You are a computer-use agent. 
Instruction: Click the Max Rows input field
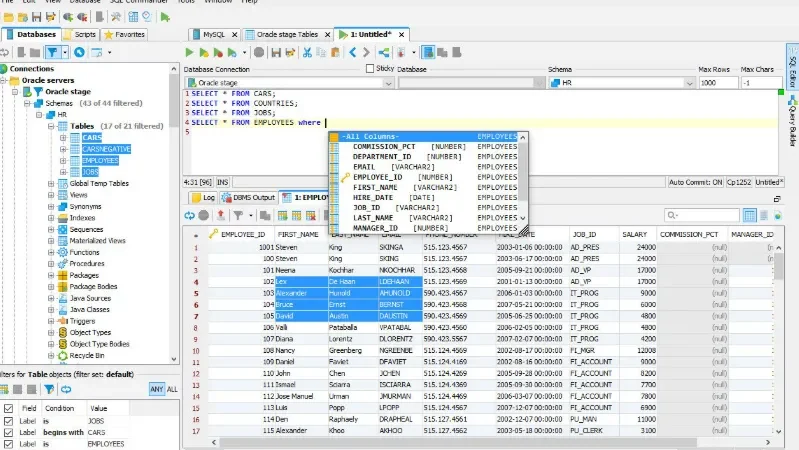pyautogui.click(x=718, y=83)
